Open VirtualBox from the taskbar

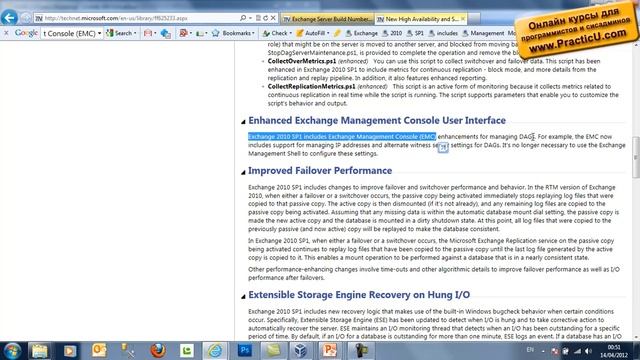coord(301,351)
